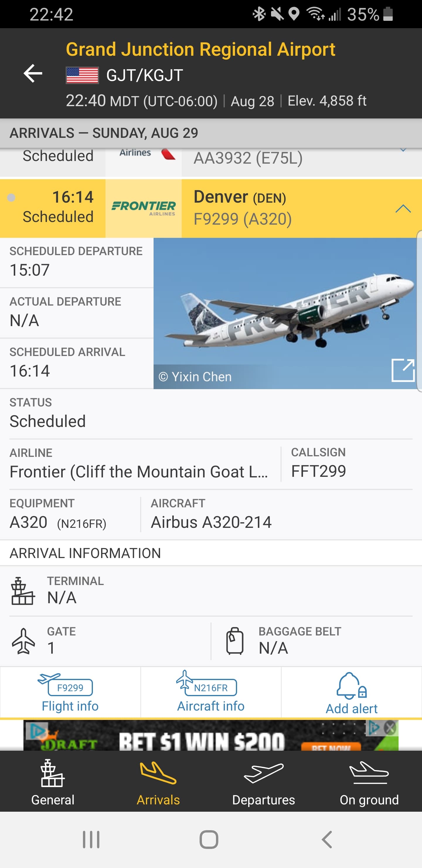
Task: Open Android recent apps button
Action: tap(91, 839)
